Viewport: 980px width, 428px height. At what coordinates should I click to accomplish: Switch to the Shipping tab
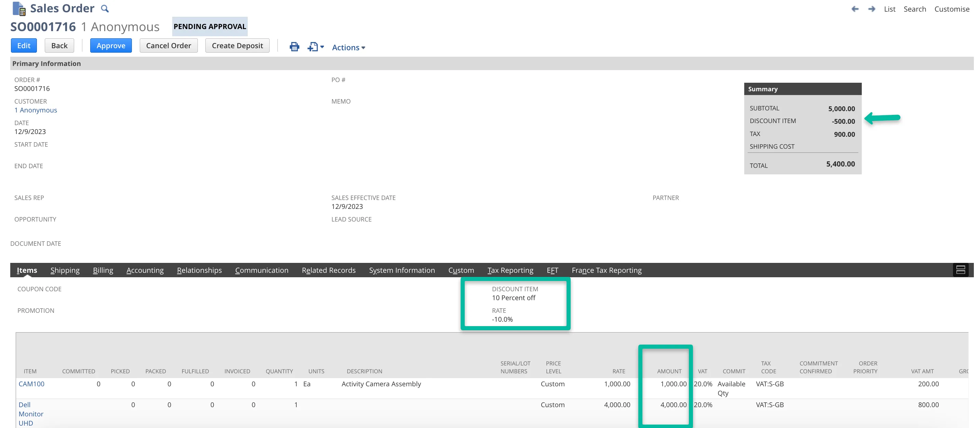pos(65,270)
